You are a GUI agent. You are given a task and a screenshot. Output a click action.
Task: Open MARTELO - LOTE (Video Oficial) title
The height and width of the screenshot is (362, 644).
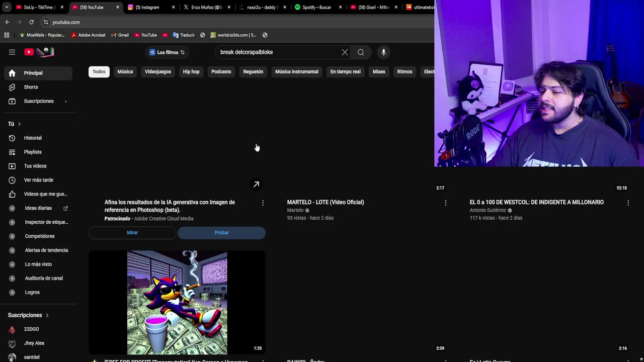coord(326,202)
